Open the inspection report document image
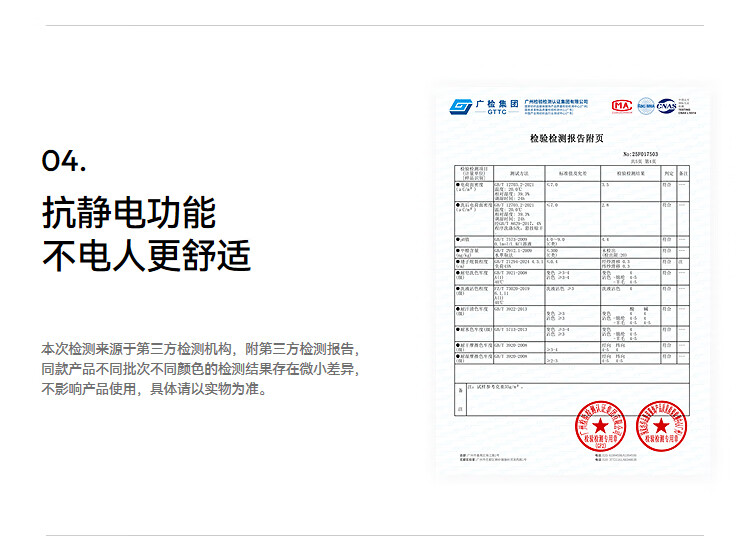 572,281
